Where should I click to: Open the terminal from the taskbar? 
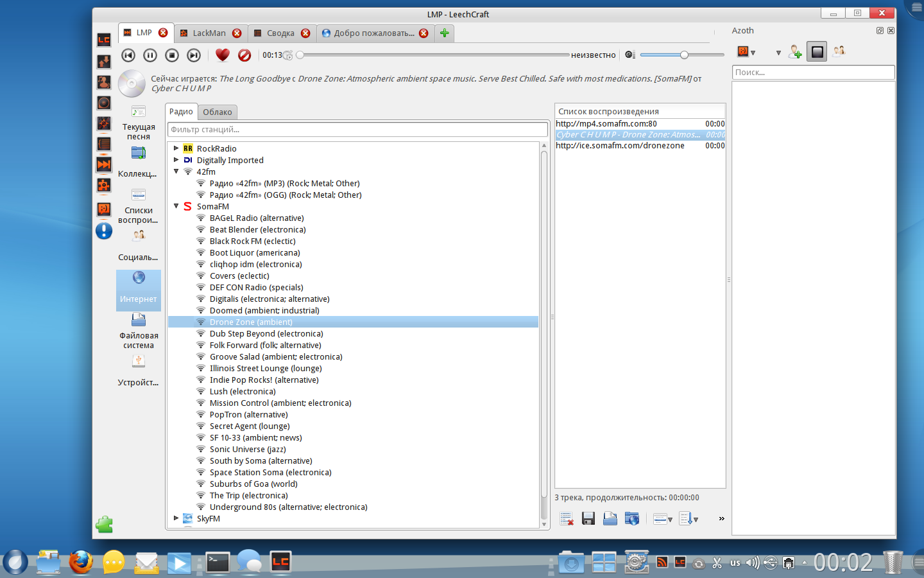pyautogui.click(x=218, y=563)
